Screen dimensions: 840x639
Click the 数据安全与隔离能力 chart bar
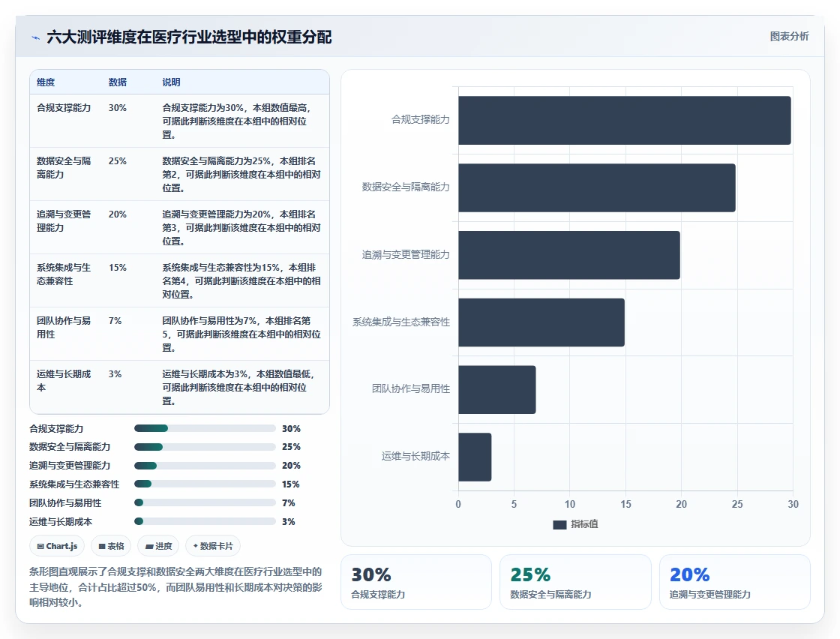(x=597, y=187)
